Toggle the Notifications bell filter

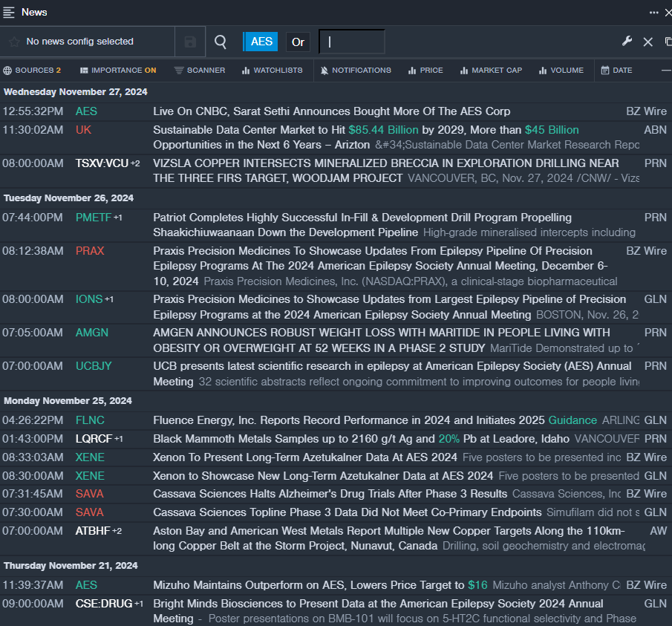point(356,71)
